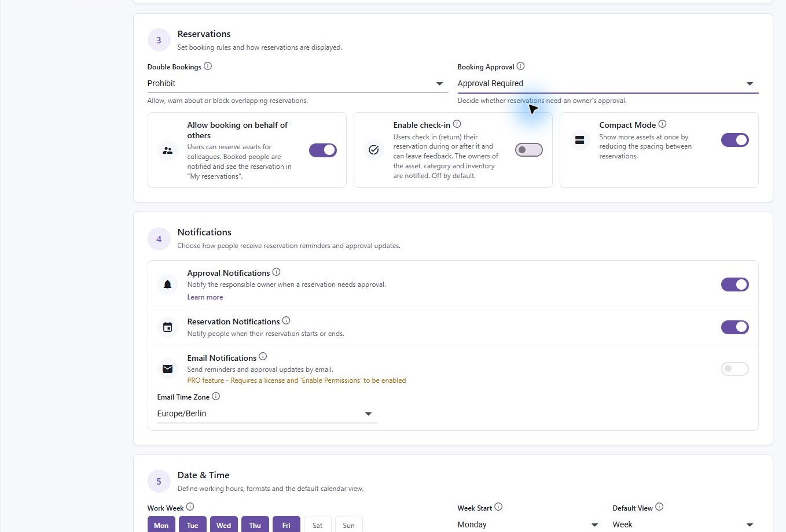Click the Approval Notifications info icon

click(276, 272)
